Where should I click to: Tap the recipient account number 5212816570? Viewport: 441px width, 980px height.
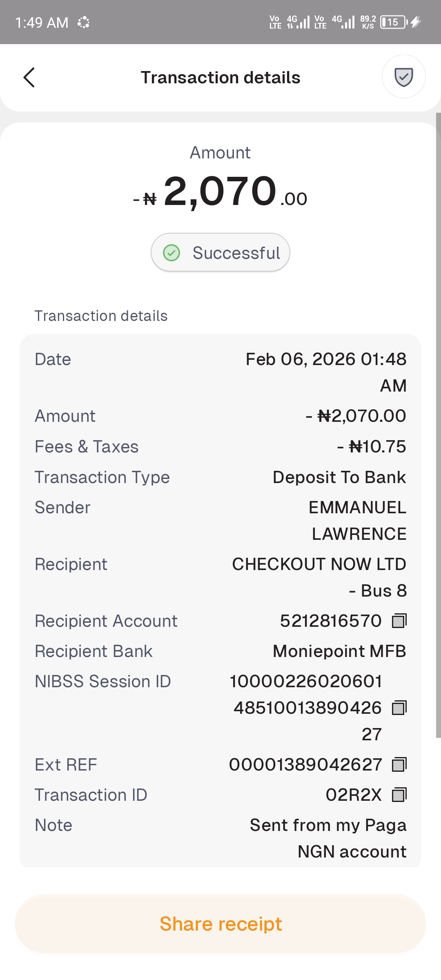click(331, 621)
